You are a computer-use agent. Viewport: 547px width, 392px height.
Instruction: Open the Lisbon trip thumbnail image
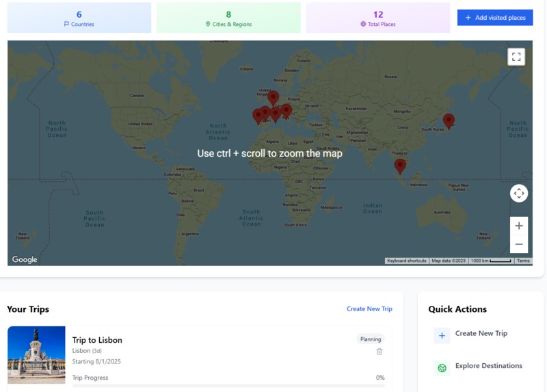tap(36, 355)
